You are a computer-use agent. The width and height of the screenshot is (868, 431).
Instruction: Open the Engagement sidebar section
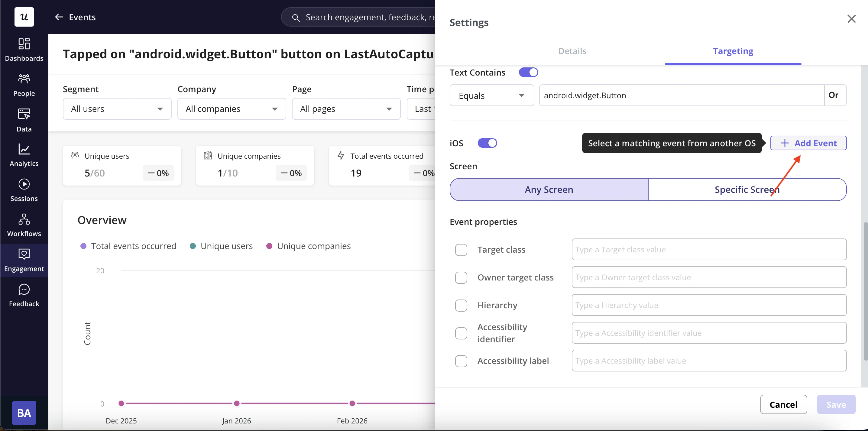(24, 261)
